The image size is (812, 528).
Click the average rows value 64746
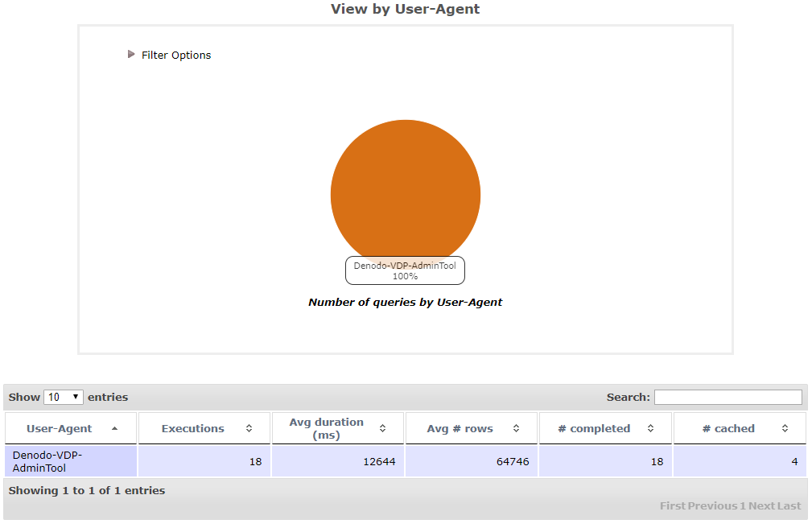[513, 462]
